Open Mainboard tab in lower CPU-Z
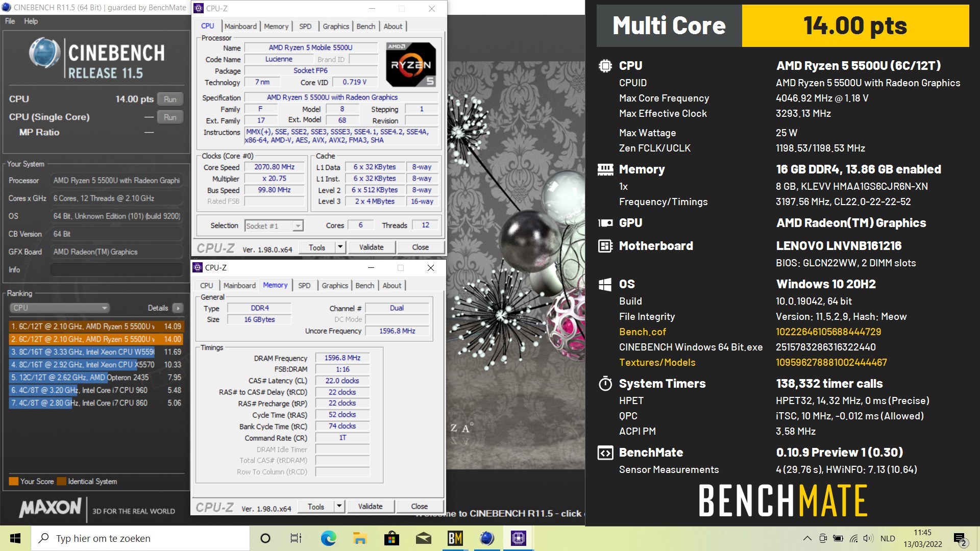The image size is (980, 551). [239, 286]
